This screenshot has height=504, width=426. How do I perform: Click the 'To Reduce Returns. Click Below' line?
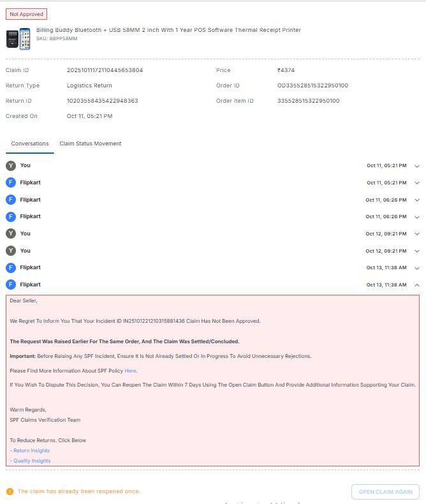[x=48, y=440]
